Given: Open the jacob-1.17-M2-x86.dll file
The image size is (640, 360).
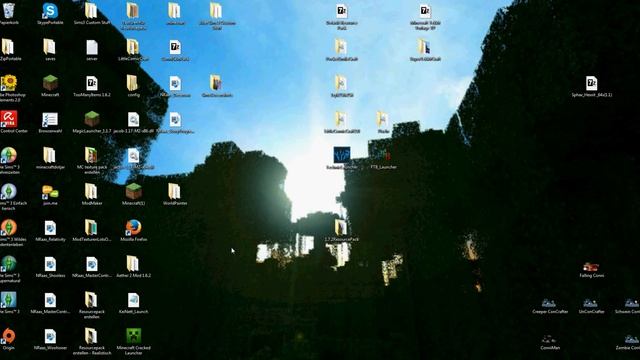Looking at the screenshot, I should pos(133,119).
